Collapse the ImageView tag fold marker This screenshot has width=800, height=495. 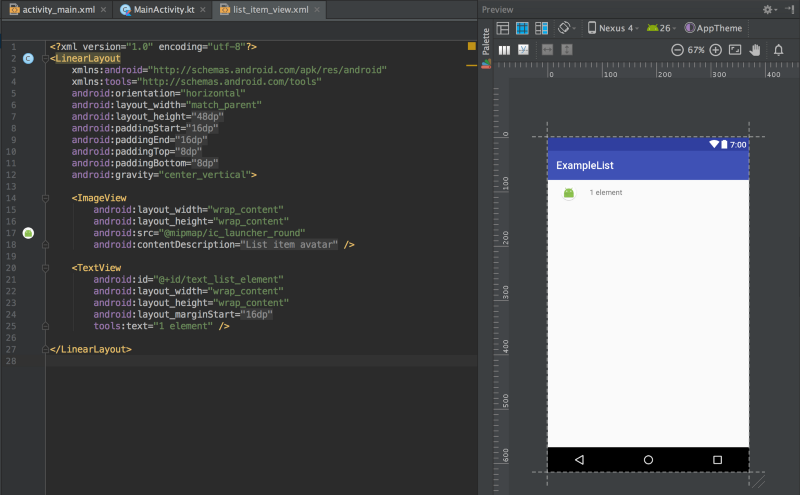(x=45, y=198)
